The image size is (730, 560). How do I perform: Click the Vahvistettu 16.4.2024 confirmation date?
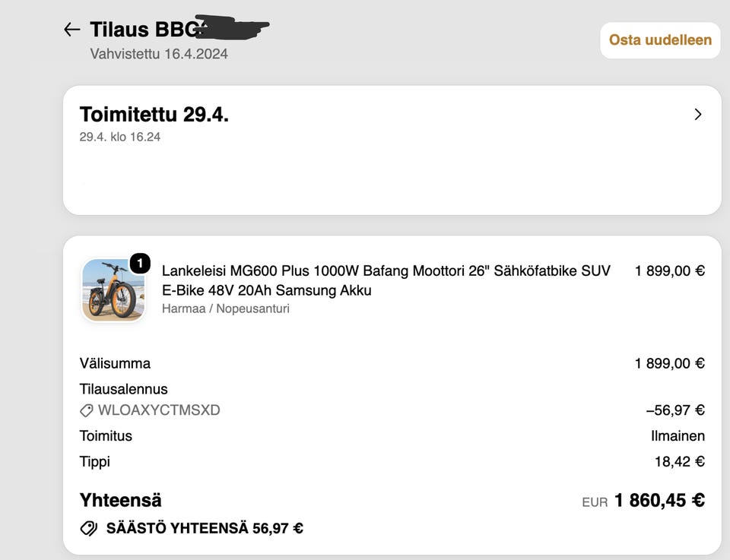[x=159, y=54]
